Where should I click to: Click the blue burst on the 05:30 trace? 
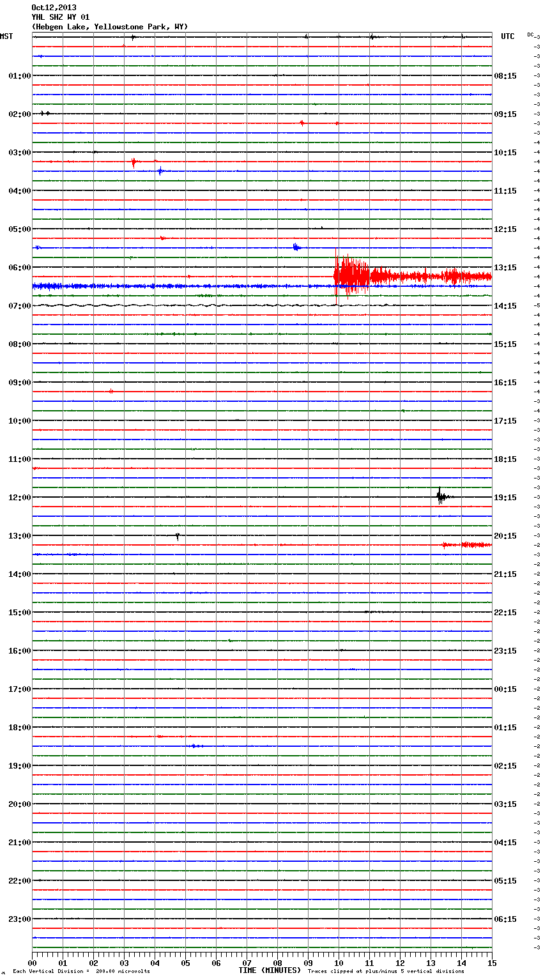click(296, 247)
